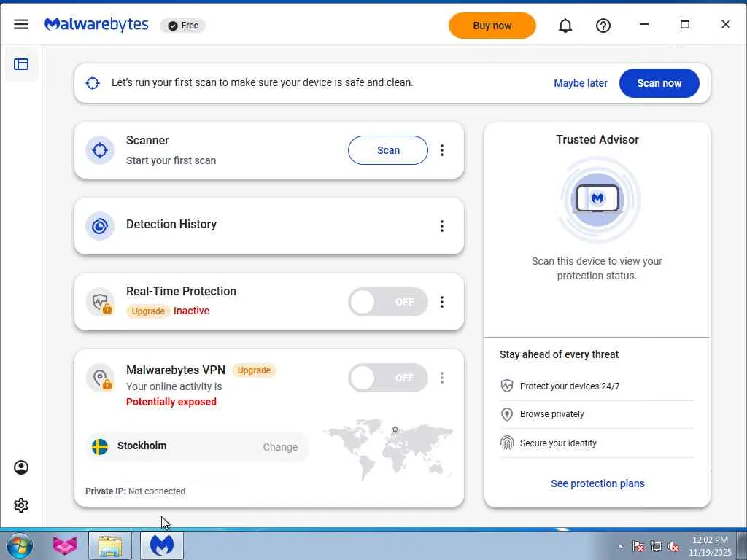Open Real-Time Protection more options menu

pyautogui.click(x=442, y=302)
